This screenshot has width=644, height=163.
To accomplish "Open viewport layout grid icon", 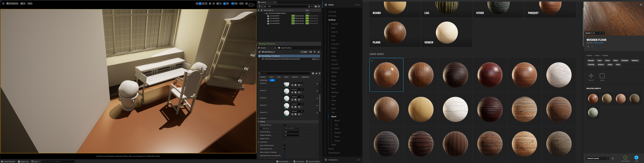I will pos(247,4).
